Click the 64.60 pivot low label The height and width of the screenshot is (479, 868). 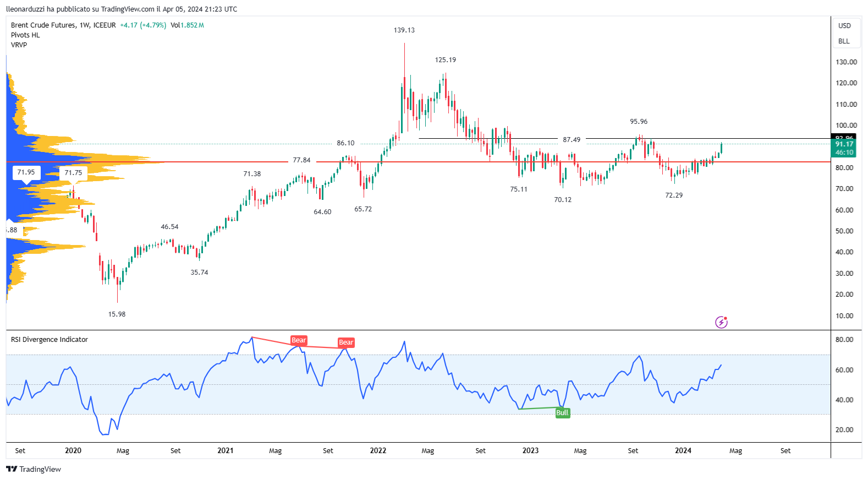(322, 212)
